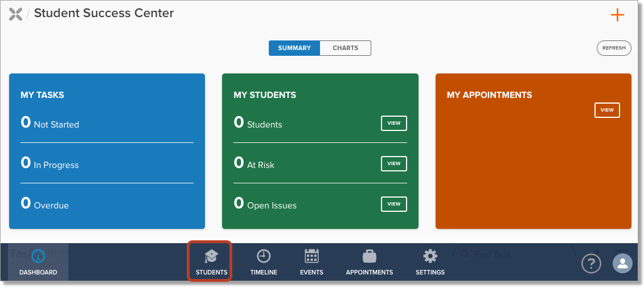Image resolution: width=644 pixels, height=287 pixels.
Task: Click the Find Task search field
Action: 514,254
